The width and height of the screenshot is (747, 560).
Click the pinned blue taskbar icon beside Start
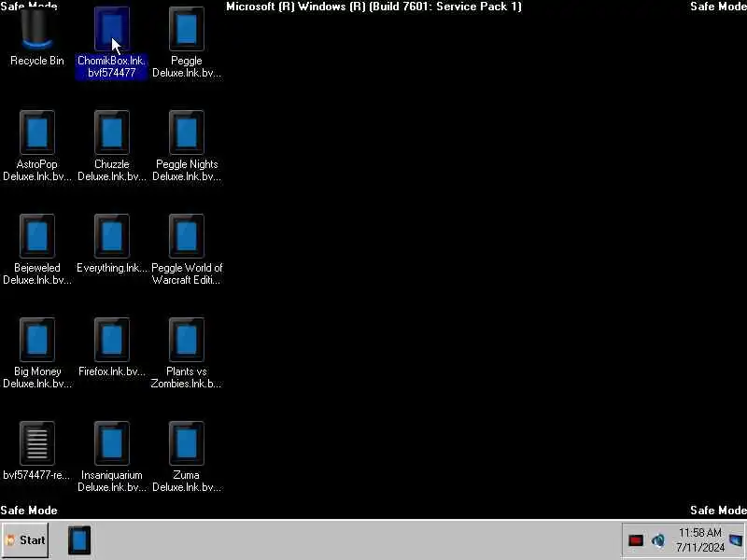click(79, 540)
